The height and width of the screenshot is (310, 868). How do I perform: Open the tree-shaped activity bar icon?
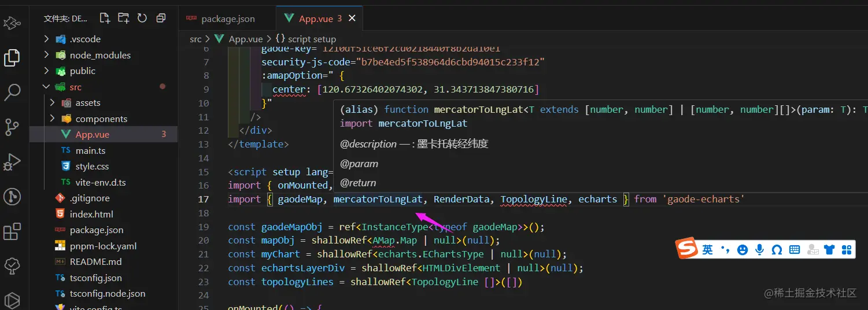(x=12, y=266)
